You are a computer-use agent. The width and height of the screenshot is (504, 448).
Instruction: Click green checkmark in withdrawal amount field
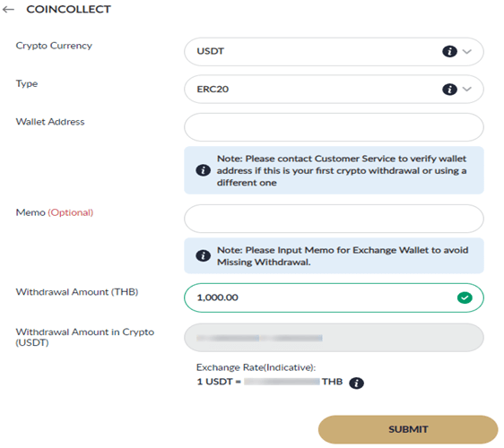click(465, 297)
